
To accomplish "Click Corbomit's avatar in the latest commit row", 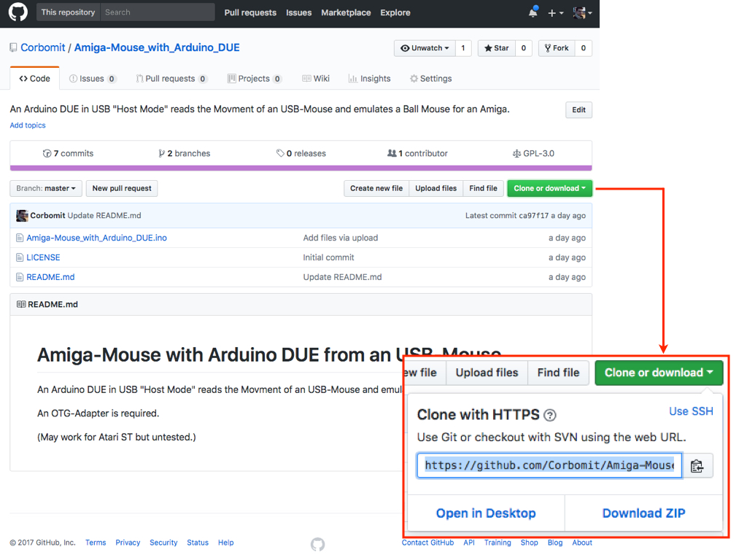I will [22, 216].
